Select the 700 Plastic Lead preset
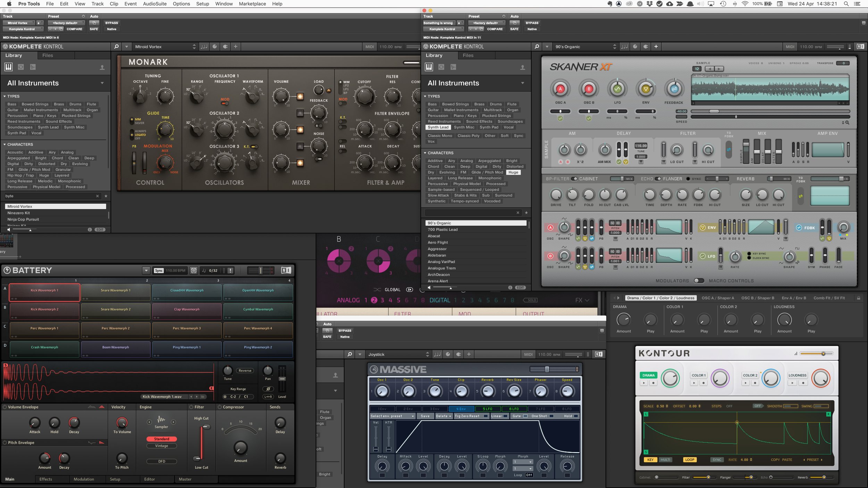Image resolution: width=868 pixels, height=488 pixels. (x=443, y=229)
